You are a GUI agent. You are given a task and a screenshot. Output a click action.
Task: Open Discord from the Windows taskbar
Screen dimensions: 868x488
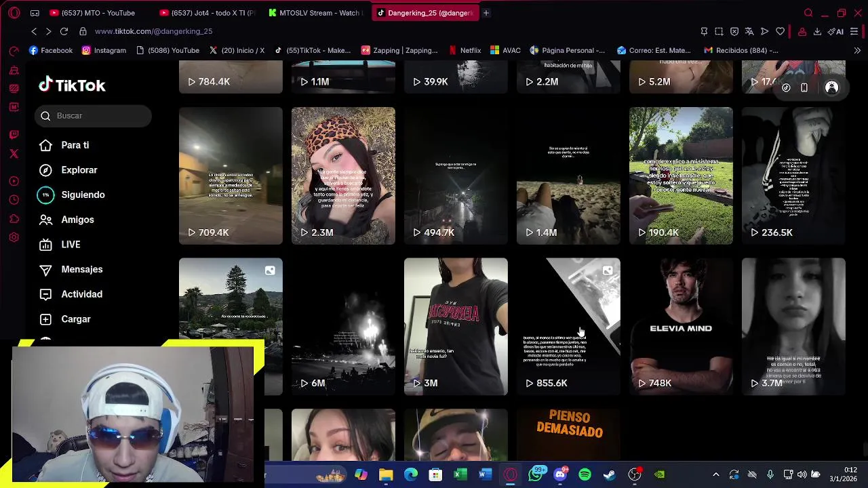point(560,474)
